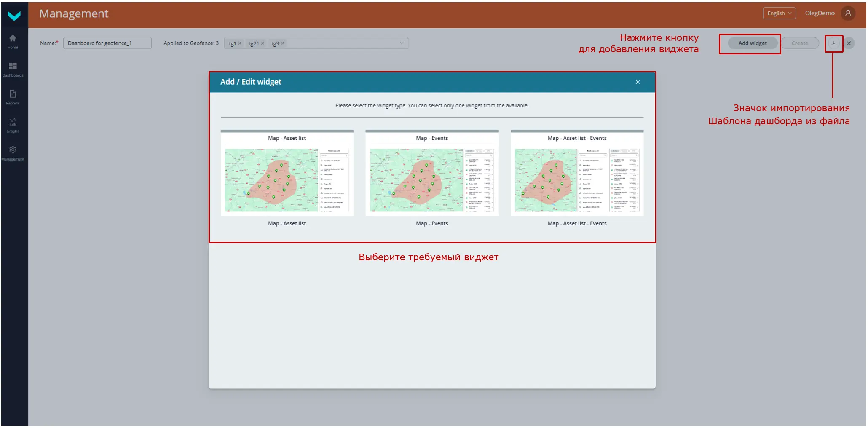Viewport: 868px width, 428px height.
Task: Select the Map - Asset list widget
Action: pyautogui.click(x=287, y=180)
